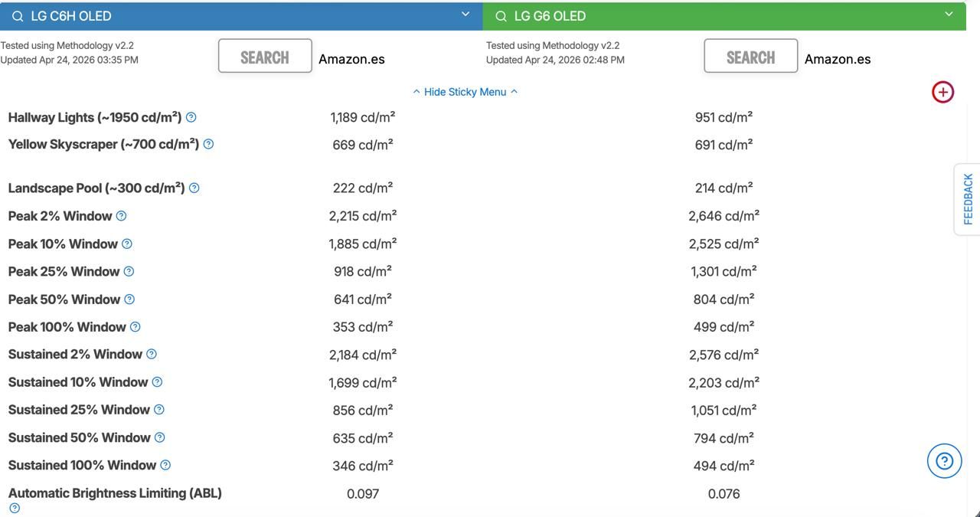Image resolution: width=980 pixels, height=517 pixels.
Task: Click help icon beside Yellow Skyscraper
Action: [208, 144]
